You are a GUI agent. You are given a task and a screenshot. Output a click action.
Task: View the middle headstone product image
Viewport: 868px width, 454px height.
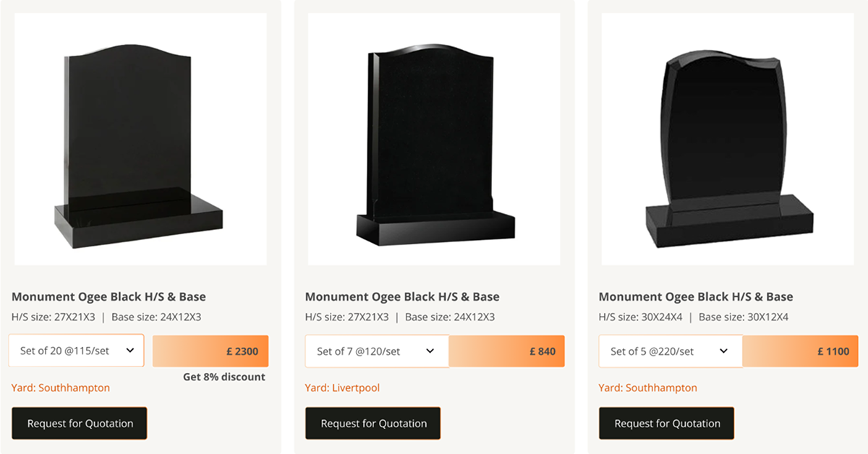[434, 139]
